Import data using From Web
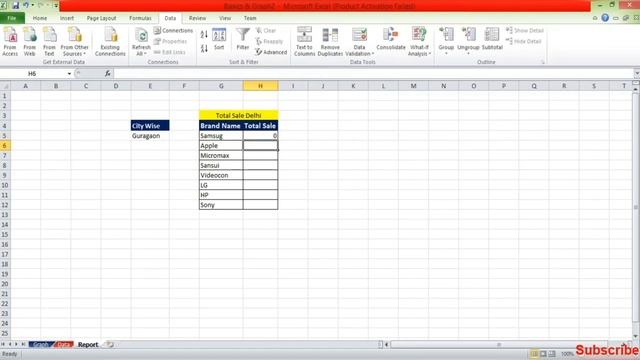 click(29, 41)
